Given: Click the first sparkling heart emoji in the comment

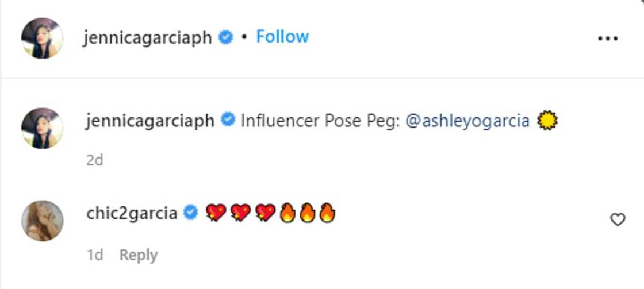Looking at the screenshot, I should (215, 214).
